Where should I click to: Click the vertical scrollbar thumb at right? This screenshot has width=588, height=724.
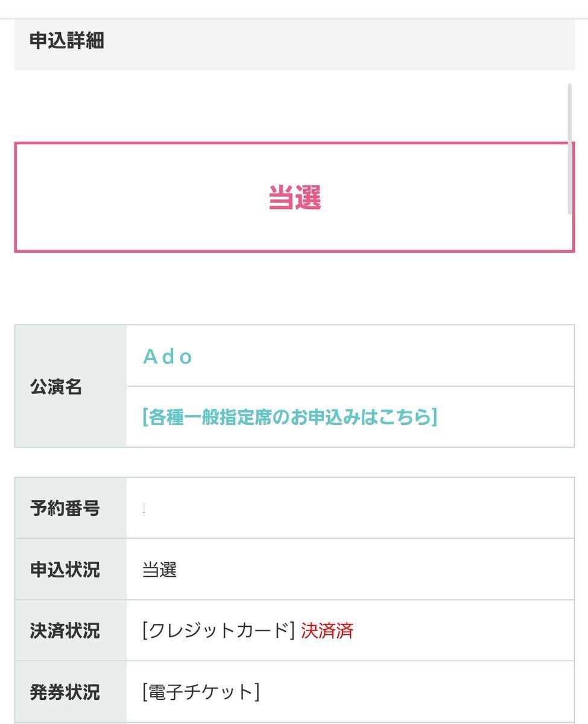pyautogui.click(x=569, y=148)
